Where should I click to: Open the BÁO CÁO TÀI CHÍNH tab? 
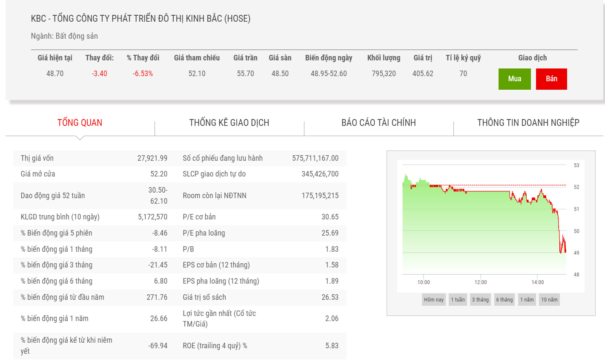coord(378,123)
